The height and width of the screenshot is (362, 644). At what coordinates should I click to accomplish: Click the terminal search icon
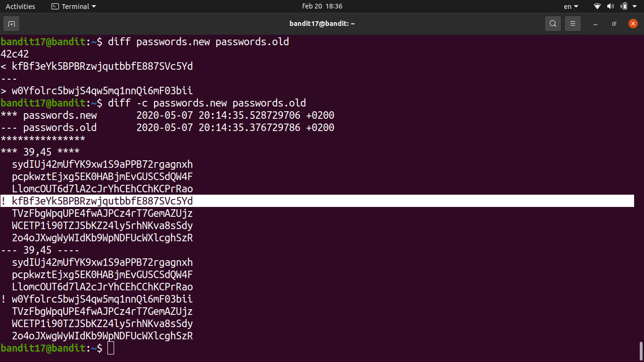553,24
